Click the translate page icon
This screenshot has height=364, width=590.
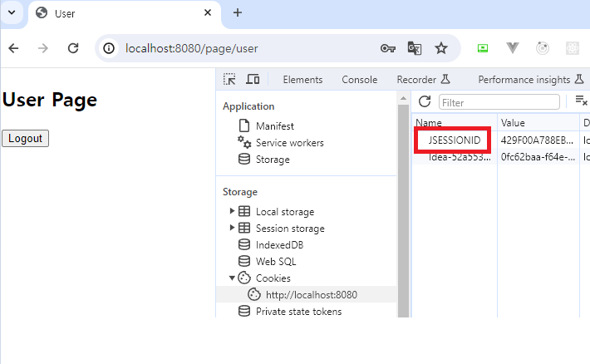coord(415,48)
